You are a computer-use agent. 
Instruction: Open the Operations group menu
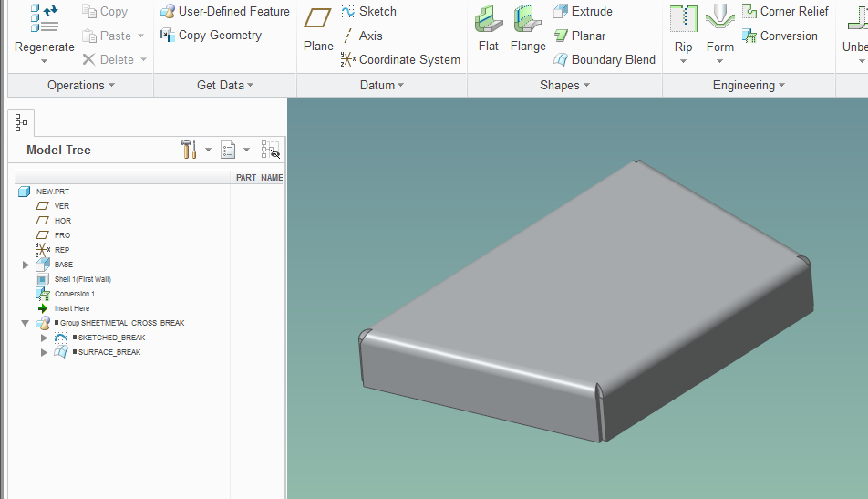(80, 86)
